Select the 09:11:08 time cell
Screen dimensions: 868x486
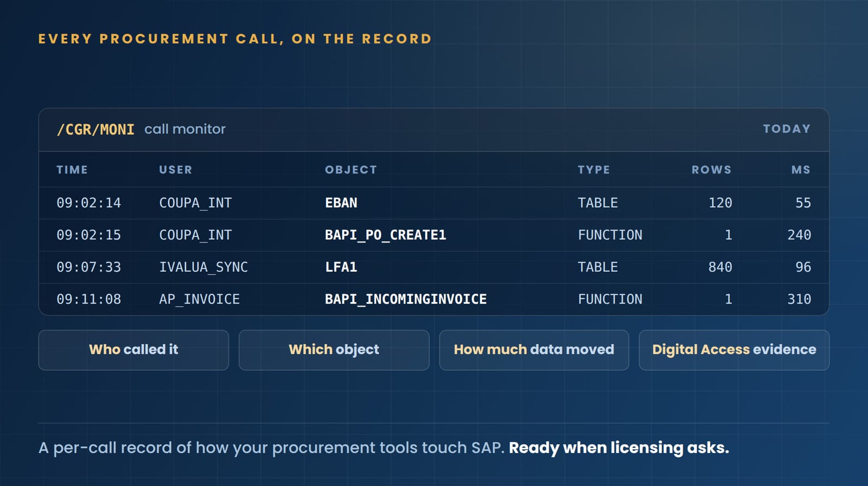(x=89, y=299)
